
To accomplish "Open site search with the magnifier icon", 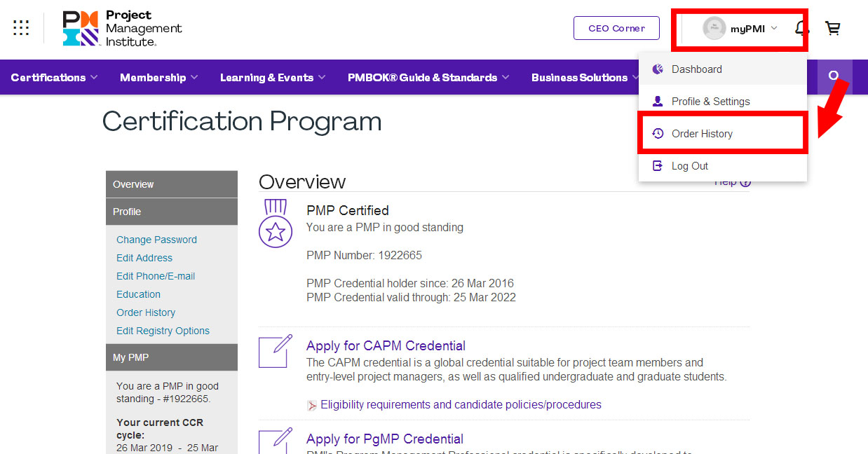I will 834,76.
